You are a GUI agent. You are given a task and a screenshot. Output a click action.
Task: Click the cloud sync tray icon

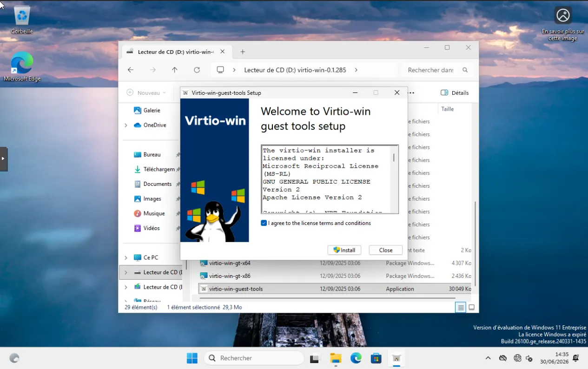pos(502,358)
